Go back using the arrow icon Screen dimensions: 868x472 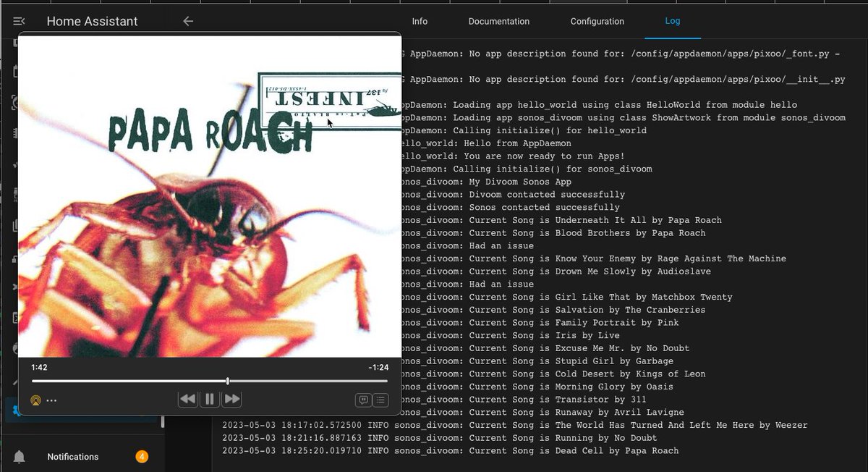pyautogui.click(x=188, y=21)
